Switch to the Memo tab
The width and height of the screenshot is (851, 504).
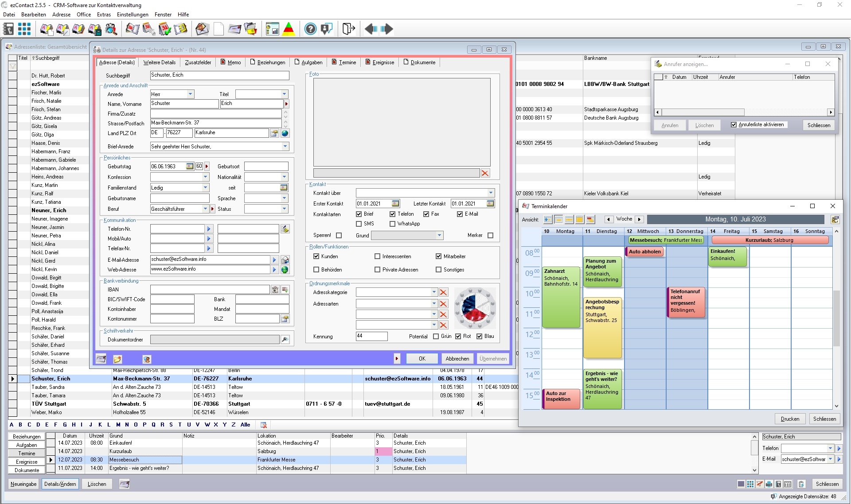(231, 62)
